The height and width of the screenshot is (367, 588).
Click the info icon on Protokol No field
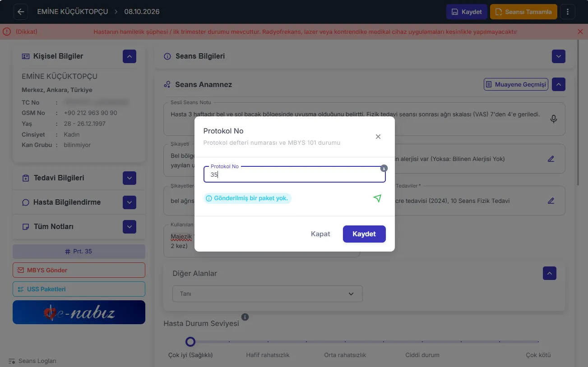[x=384, y=168]
